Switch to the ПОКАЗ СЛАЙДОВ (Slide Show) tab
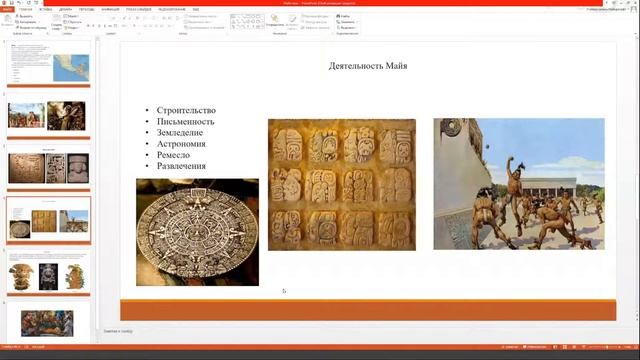 point(138,9)
